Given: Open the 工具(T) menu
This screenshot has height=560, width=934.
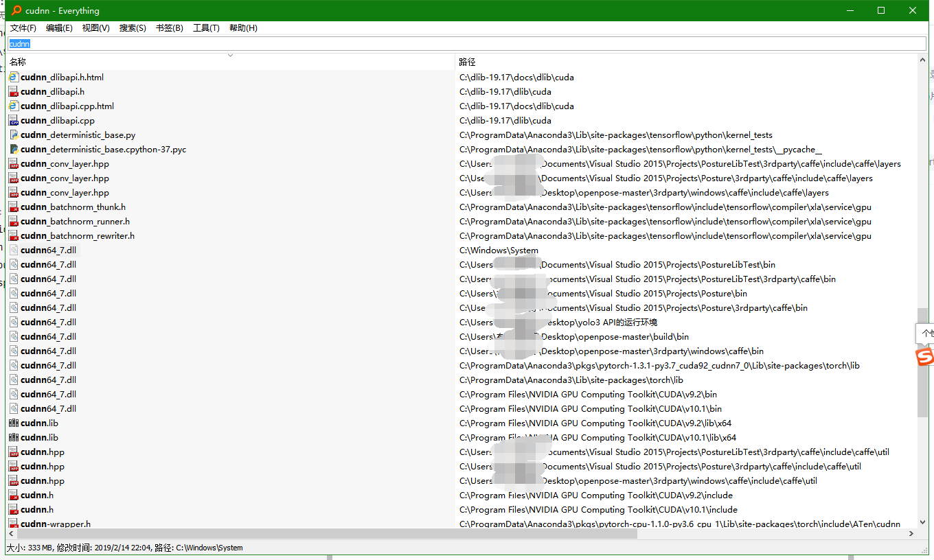Looking at the screenshot, I should (x=206, y=27).
